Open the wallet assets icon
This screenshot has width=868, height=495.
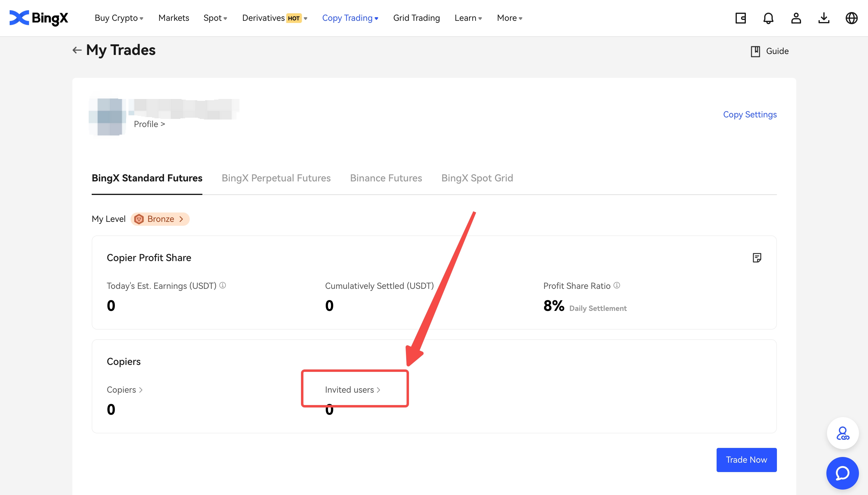pos(740,18)
